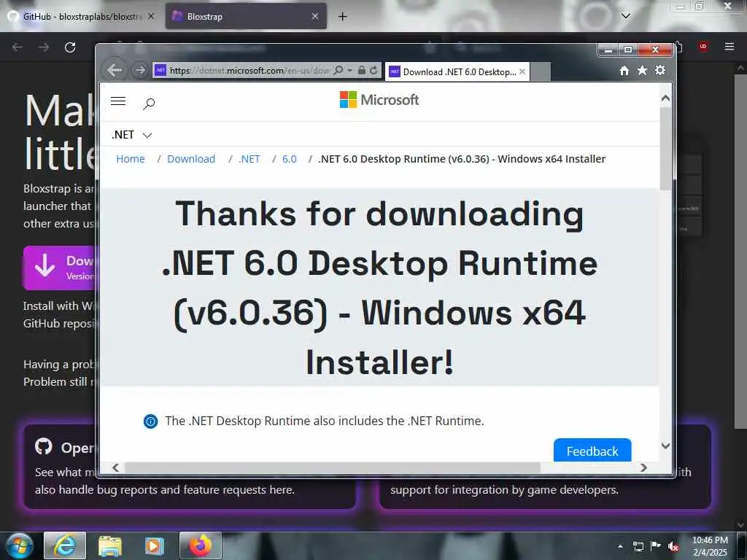The height and width of the screenshot is (560, 747).
Task: Go to the Home breadcrumb link
Action: pyautogui.click(x=131, y=159)
